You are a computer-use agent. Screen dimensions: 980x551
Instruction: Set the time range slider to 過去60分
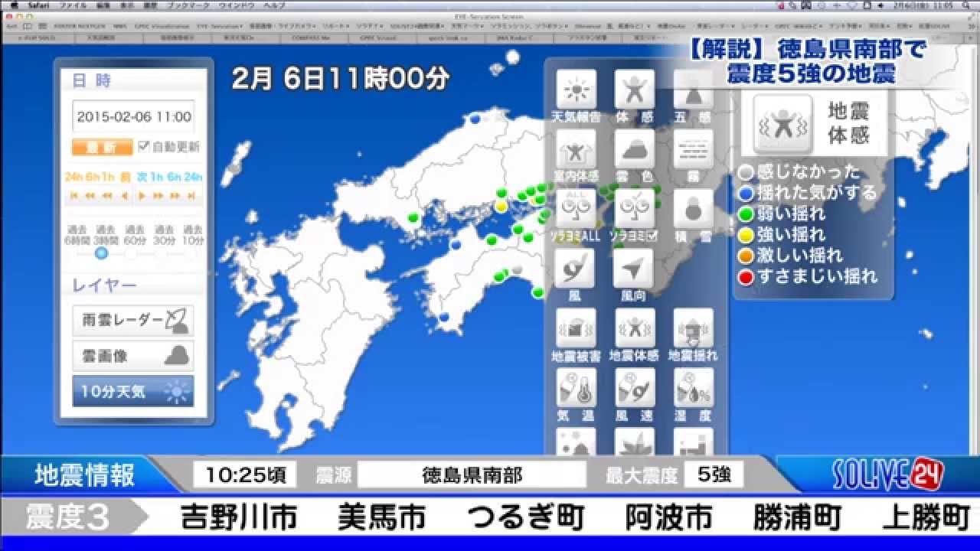[x=135, y=253]
